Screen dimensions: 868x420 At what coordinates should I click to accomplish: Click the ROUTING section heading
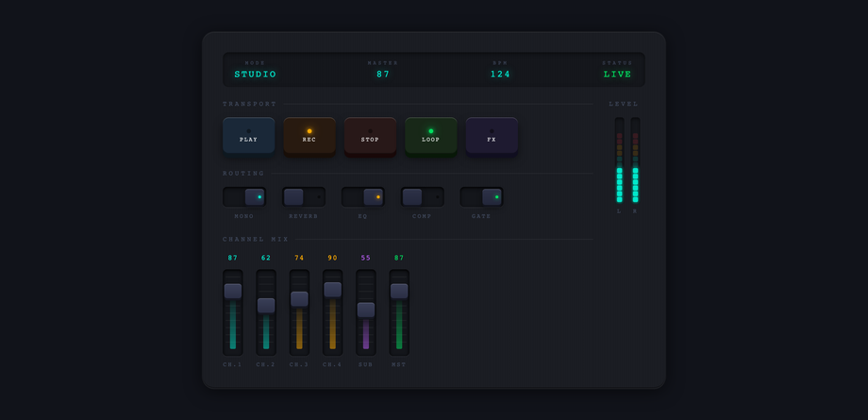click(x=243, y=174)
